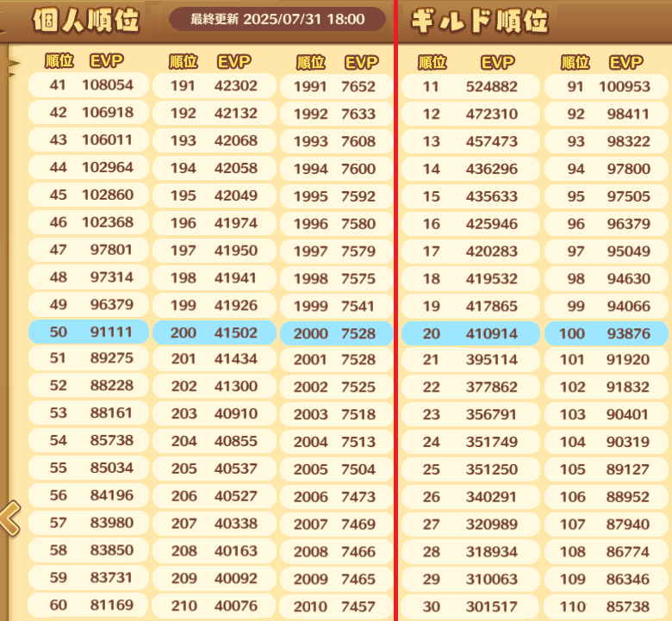Viewport: 672px width, 621px height.
Task: Click rank 203 row with 40910
Action: point(215,413)
